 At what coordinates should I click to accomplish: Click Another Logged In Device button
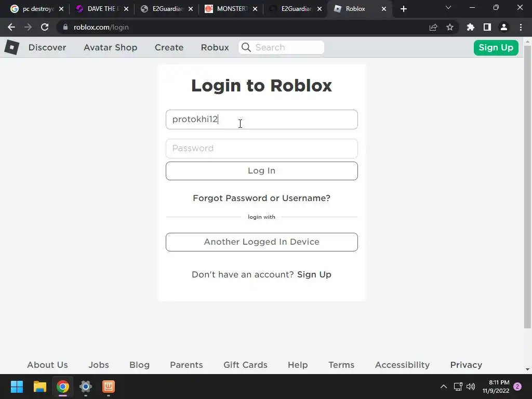262,242
